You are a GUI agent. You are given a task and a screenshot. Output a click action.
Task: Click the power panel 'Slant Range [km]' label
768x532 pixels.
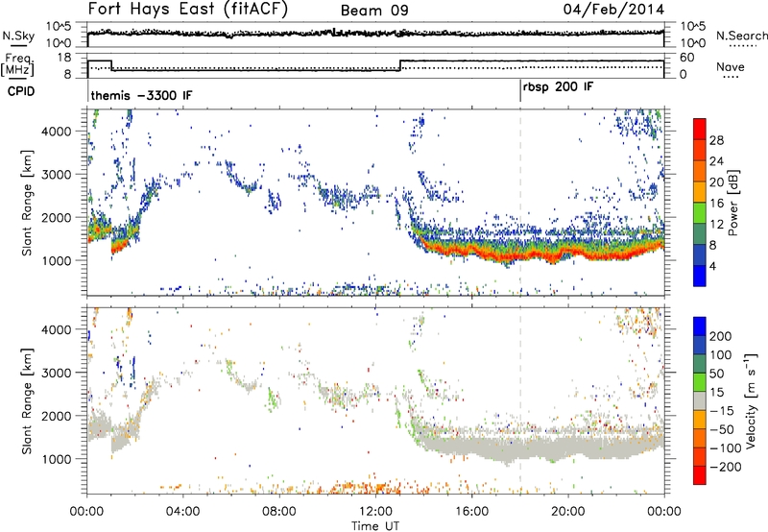click(27, 203)
